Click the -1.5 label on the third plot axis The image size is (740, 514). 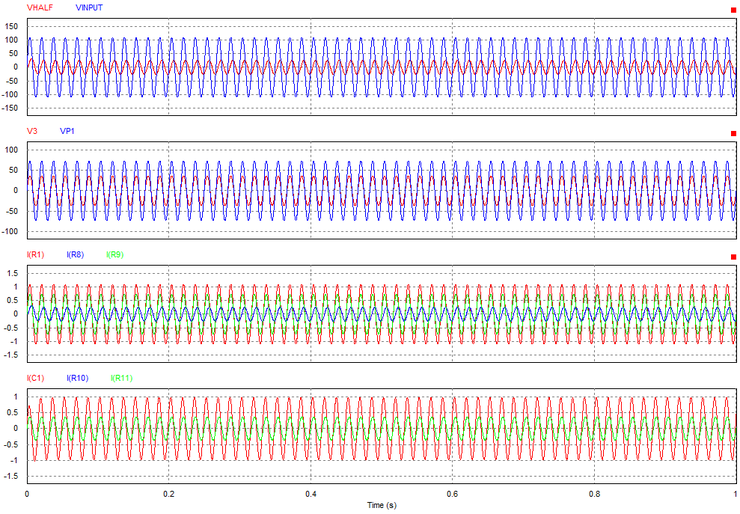(x=13, y=354)
